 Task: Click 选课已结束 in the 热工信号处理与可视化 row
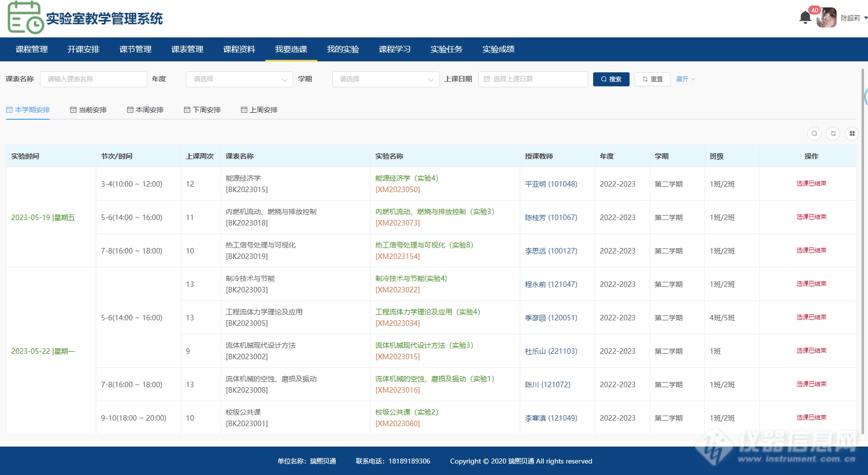[x=811, y=250]
